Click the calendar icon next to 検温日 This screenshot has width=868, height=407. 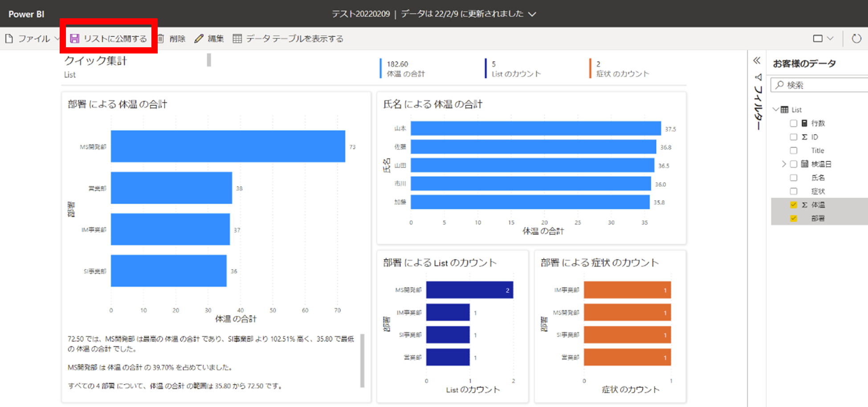point(804,164)
